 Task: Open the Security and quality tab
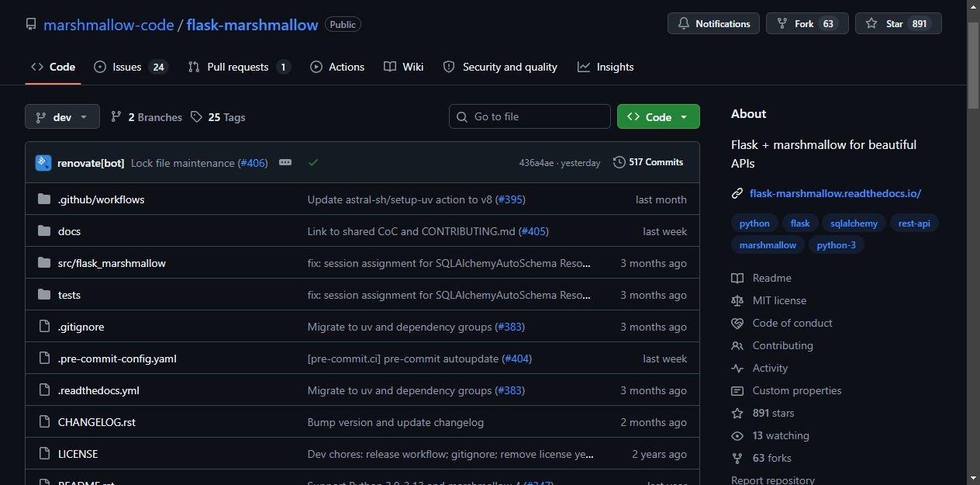[500, 67]
